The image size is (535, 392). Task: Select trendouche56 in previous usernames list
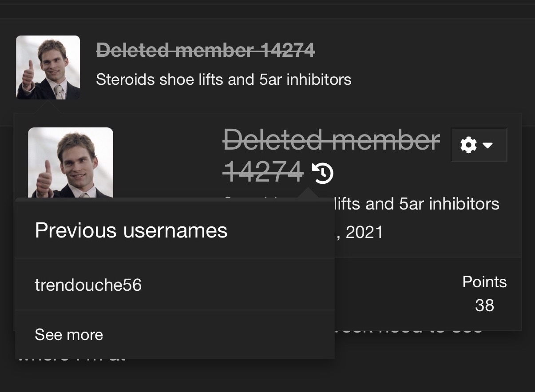coord(88,285)
